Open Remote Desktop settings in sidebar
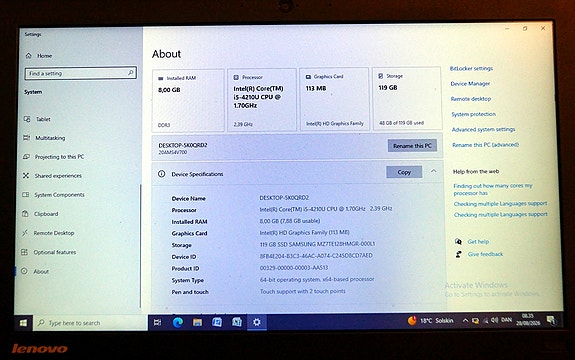The width and height of the screenshot is (575, 360). coord(48,233)
